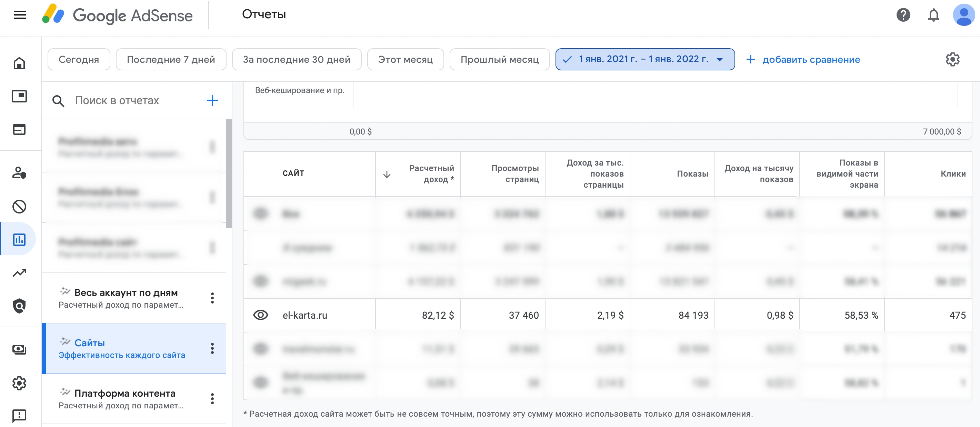The width and height of the screenshot is (980, 427).
Task: Open options menu for Сайты report
Action: click(212, 348)
